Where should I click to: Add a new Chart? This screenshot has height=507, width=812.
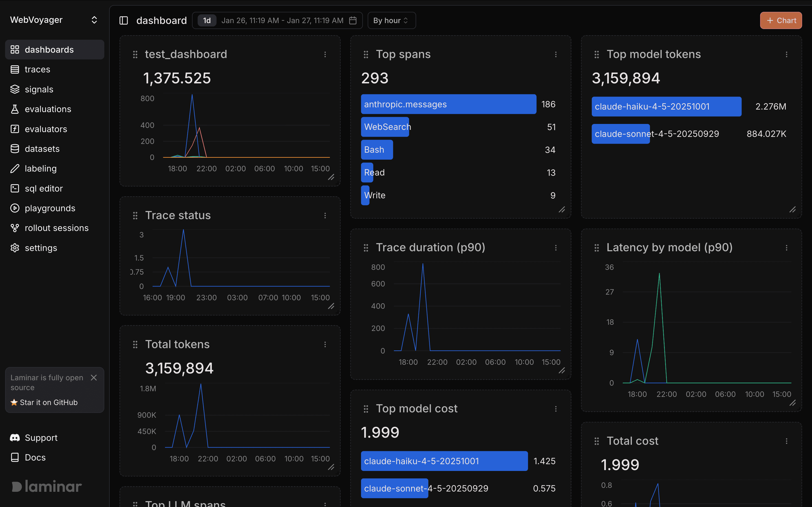click(x=781, y=21)
